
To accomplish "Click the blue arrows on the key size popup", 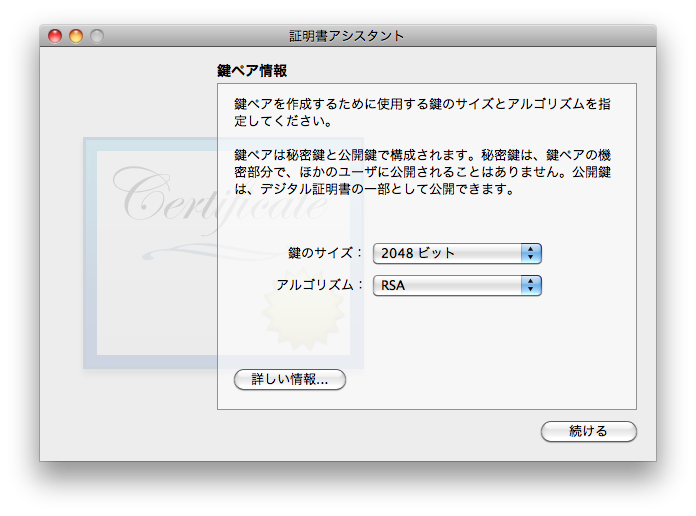I will click(531, 253).
